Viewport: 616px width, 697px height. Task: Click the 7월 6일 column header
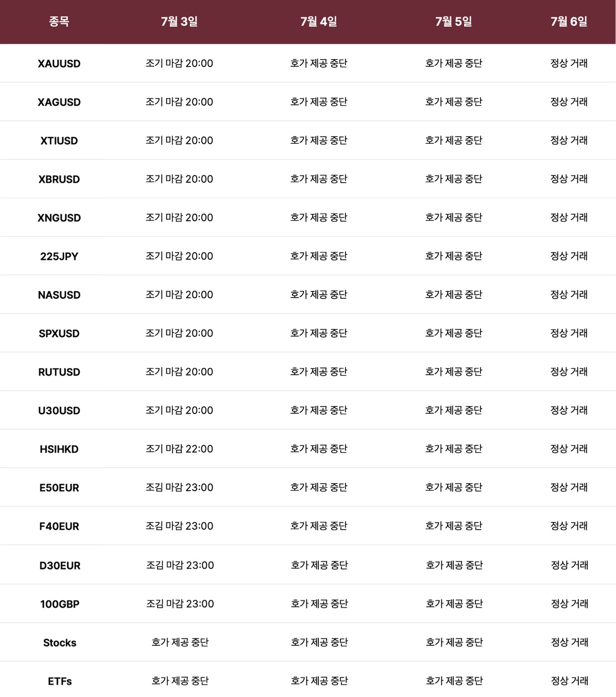(569, 22)
